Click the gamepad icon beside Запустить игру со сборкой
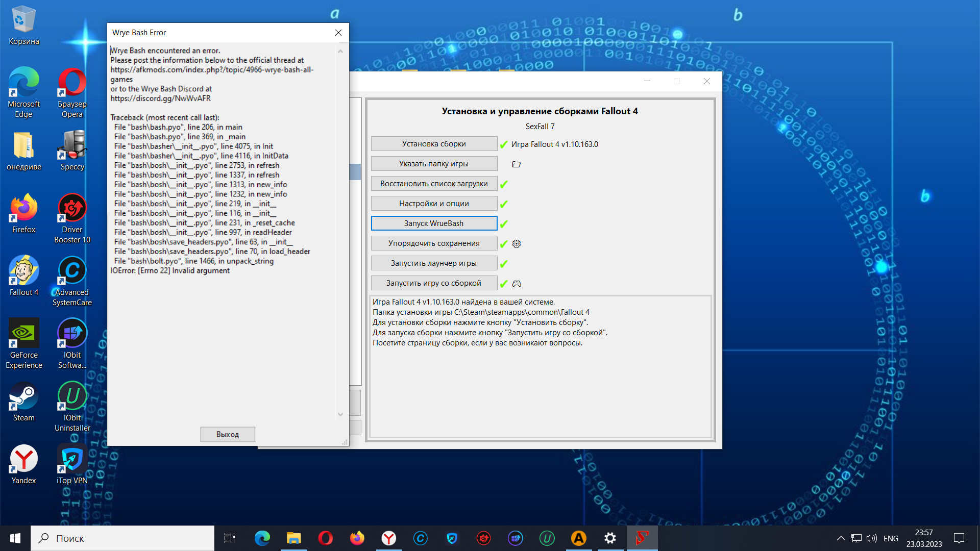Screen dimensions: 980x551 tap(517, 284)
